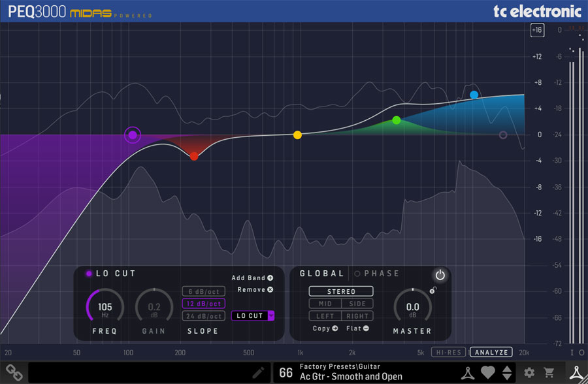This screenshot has width=588, height=384.
Task: Click the +16 display range box
Action: [x=537, y=31]
